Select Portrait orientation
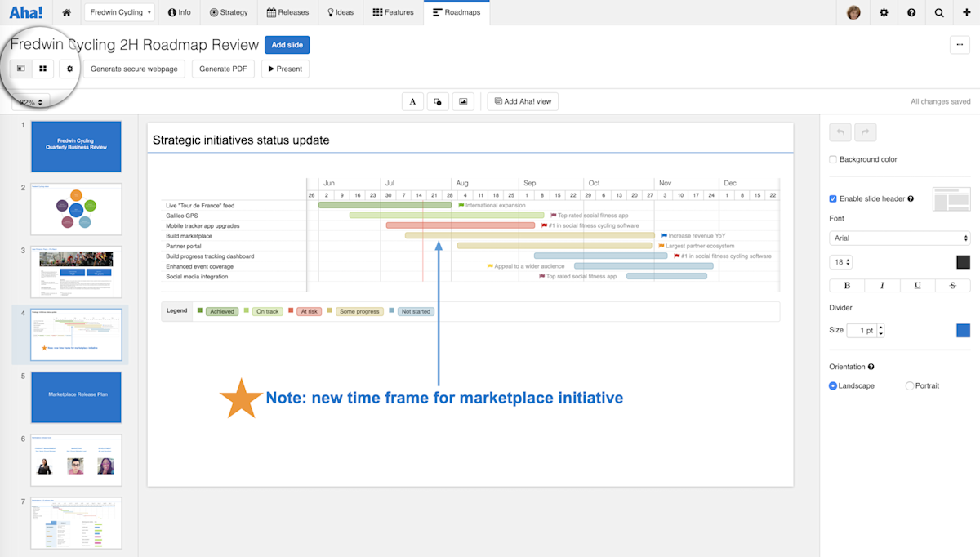 [910, 385]
